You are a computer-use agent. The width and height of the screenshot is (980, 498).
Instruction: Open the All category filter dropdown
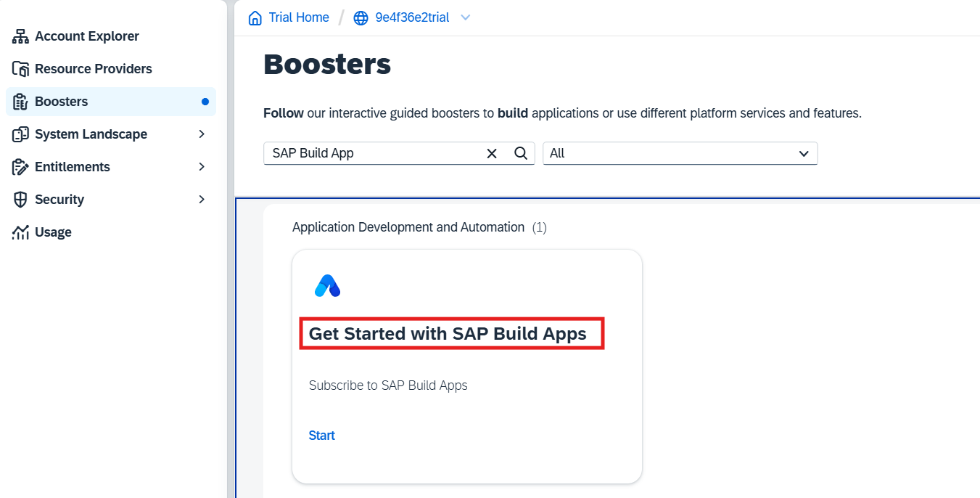pos(680,153)
